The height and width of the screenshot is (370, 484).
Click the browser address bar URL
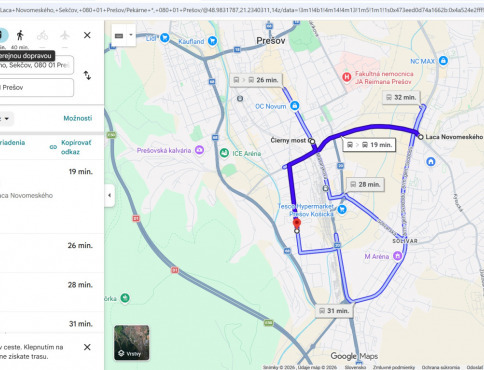[242, 10]
